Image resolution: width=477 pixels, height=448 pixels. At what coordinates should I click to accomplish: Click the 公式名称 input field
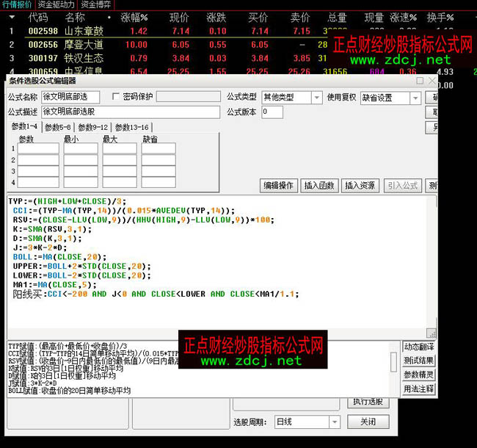[68, 98]
